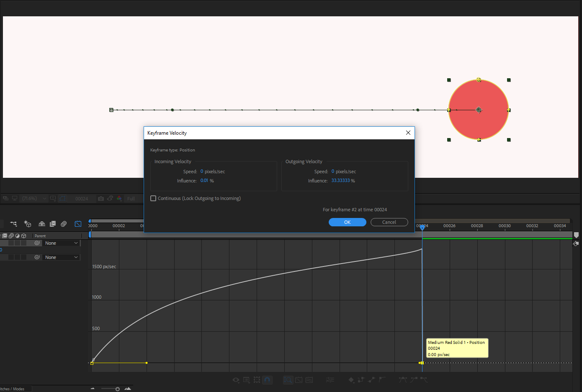582x392 pixels.
Task: Select the yellow keyframe at frame 00024 in graph
Action: 422,363
